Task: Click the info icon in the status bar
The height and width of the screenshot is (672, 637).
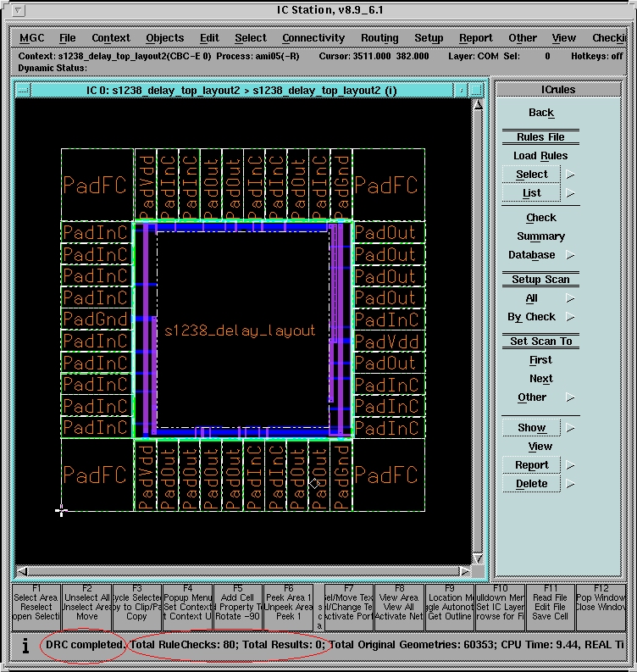Action: pyautogui.click(x=25, y=646)
